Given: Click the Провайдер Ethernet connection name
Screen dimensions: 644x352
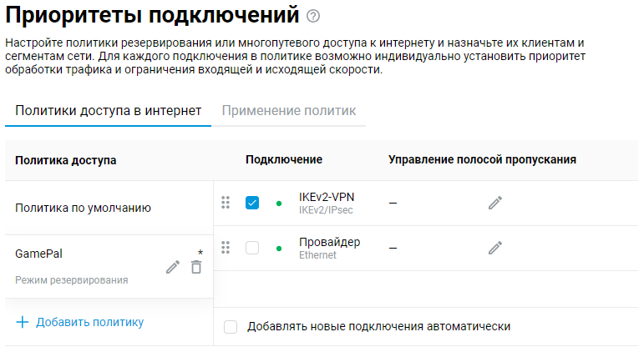Looking at the screenshot, I should tap(329, 243).
